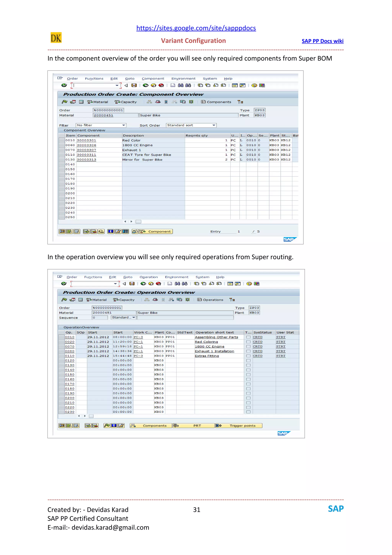
Task: Click Insert row icon below Operation Overview table
Action: click(88, 425)
